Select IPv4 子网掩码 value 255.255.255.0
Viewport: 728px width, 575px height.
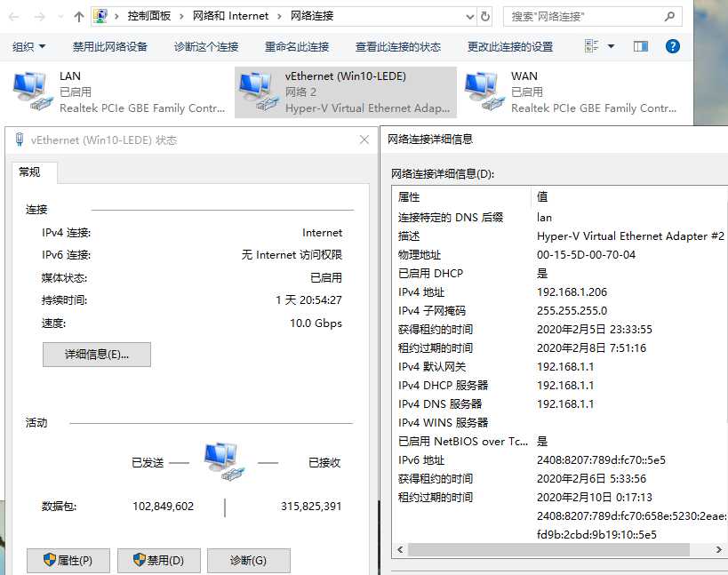click(572, 310)
